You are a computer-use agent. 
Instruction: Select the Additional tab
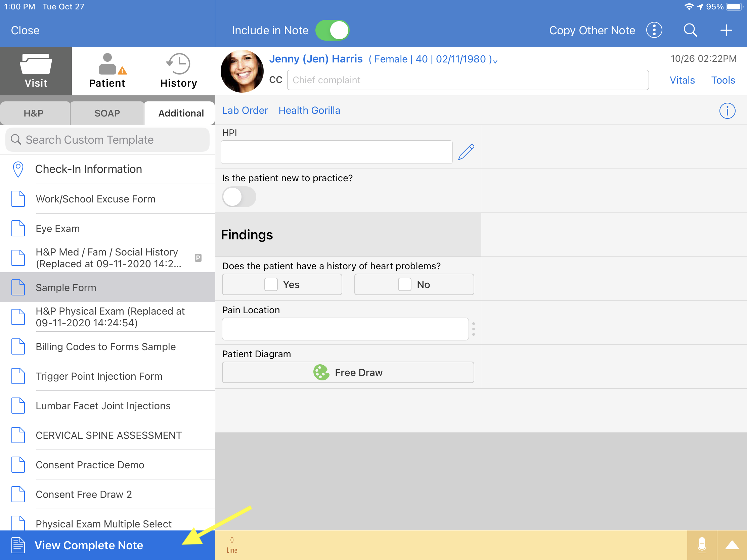[x=180, y=113]
